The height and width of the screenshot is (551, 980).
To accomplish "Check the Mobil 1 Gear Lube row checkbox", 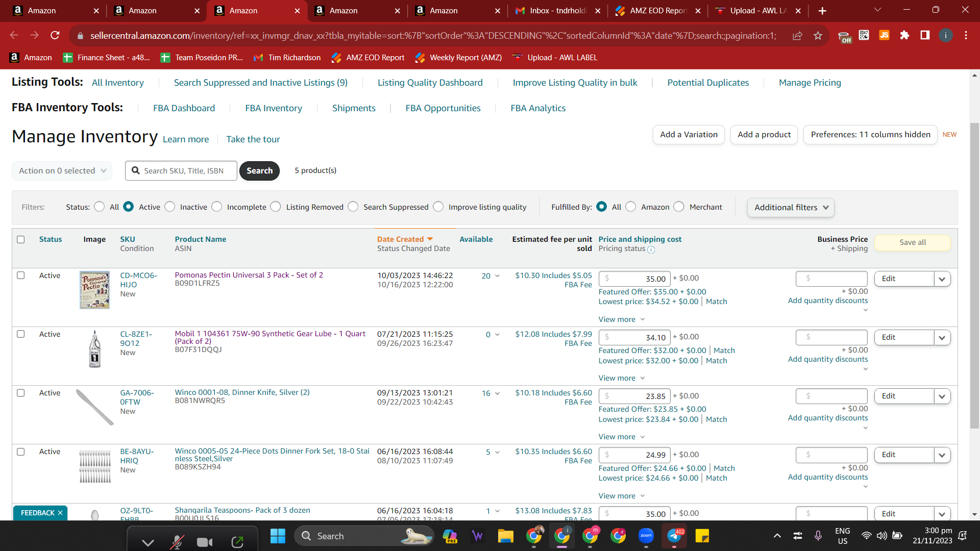I will coord(21,334).
